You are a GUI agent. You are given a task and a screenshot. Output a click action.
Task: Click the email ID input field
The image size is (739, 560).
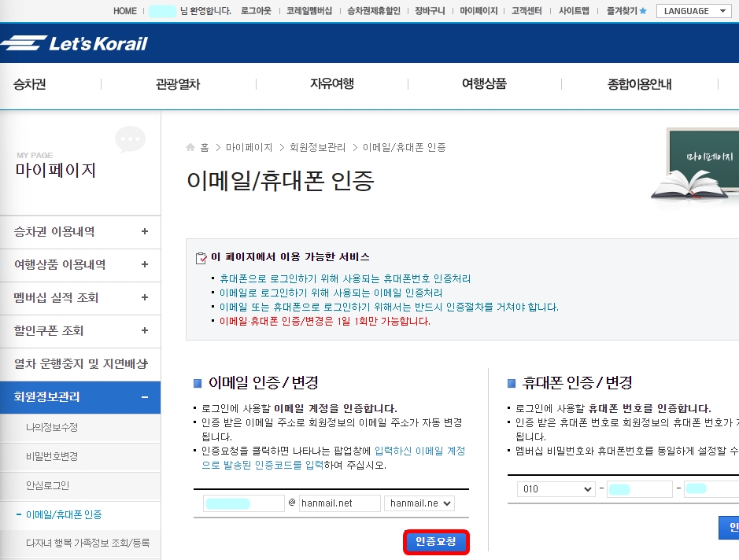coord(243,503)
